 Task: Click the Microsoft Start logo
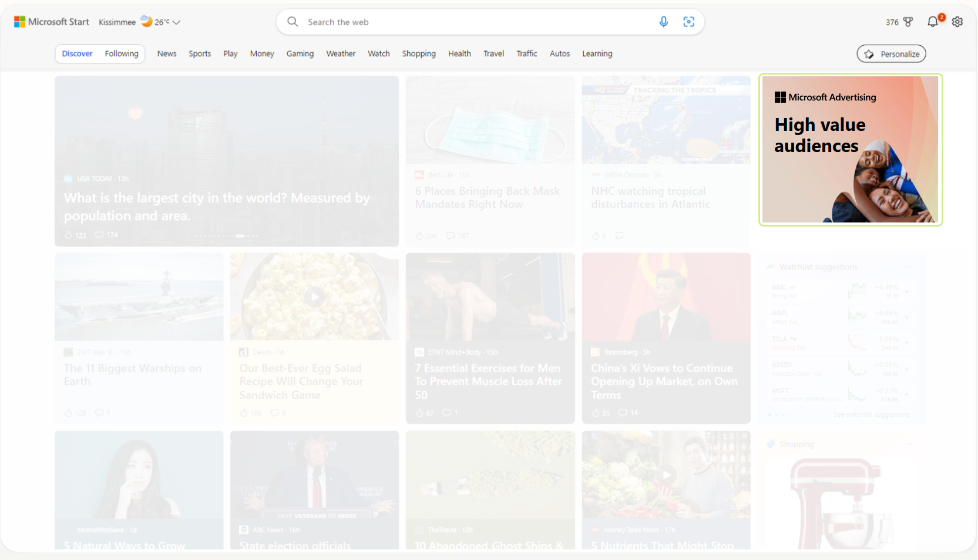click(x=52, y=22)
